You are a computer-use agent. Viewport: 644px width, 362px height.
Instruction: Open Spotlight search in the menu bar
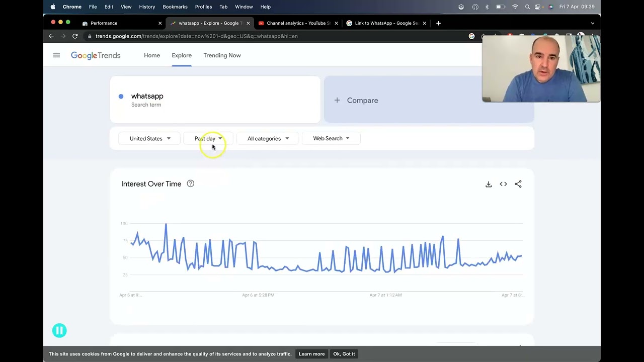[x=527, y=7]
